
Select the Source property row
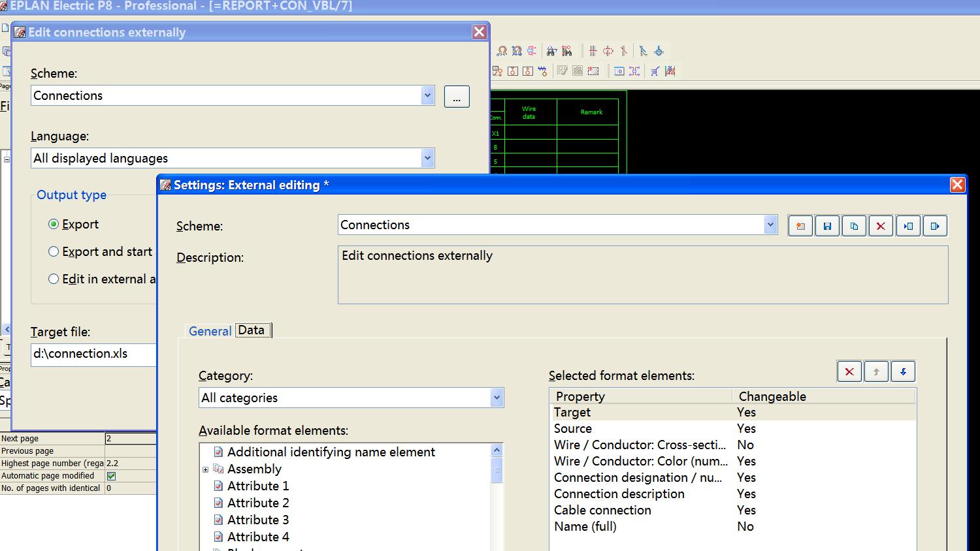(732, 429)
